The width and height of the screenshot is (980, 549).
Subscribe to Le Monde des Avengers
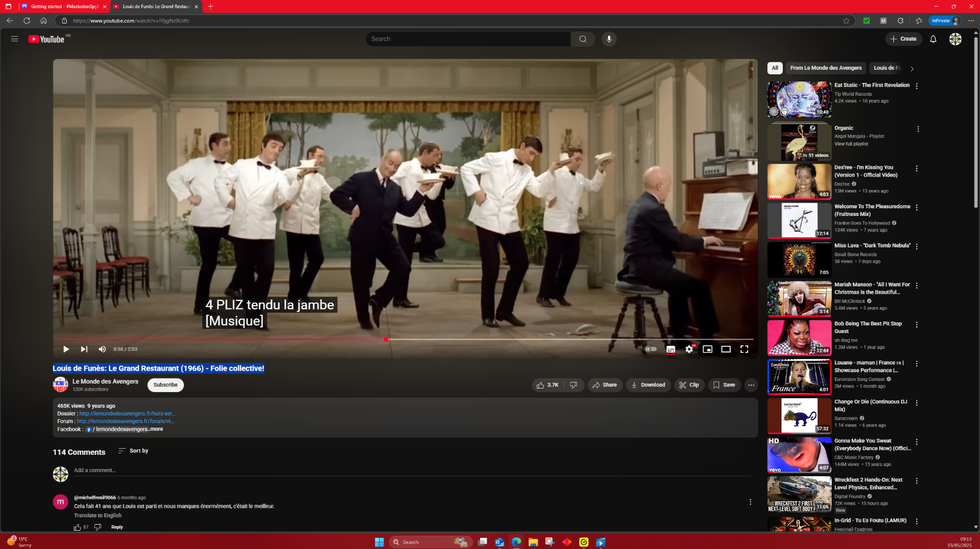click(166, 385)
